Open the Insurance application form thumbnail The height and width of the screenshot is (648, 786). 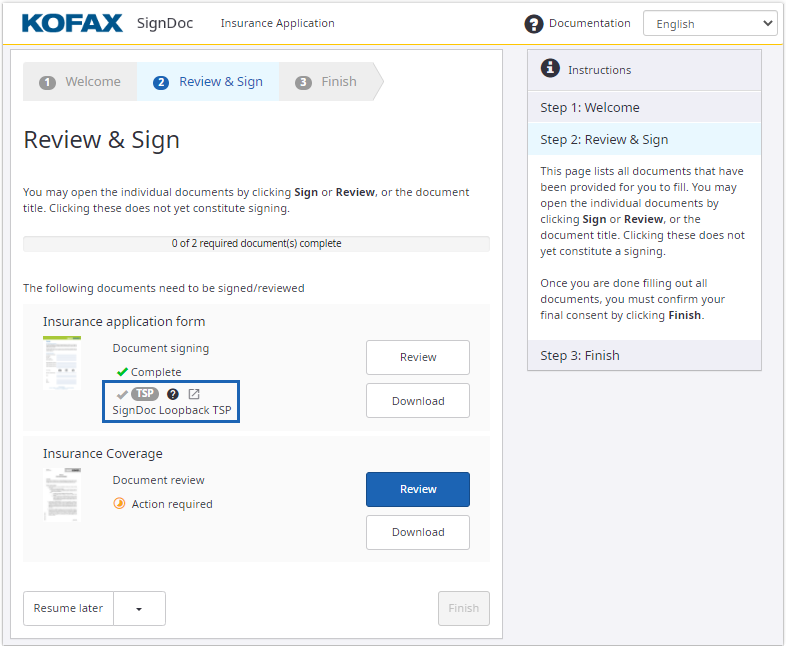click(x=63, y=363)
